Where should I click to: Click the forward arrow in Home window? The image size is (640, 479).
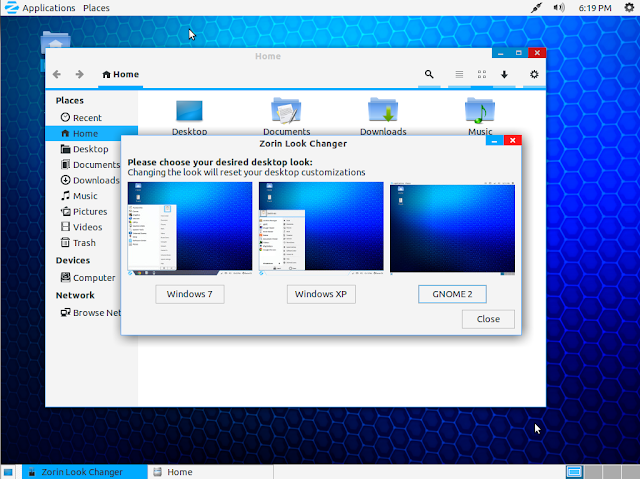tap(80, 74)
